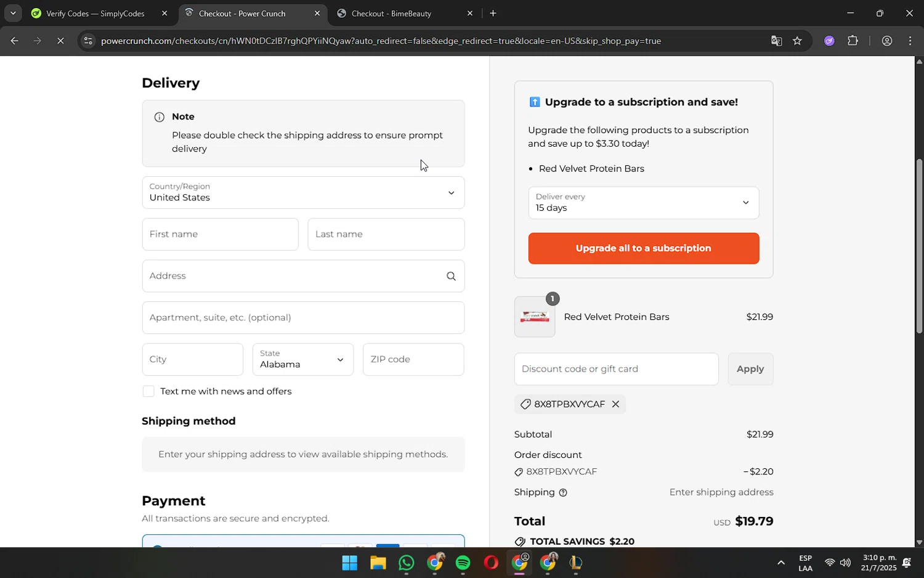
Task: Focus the First name field
Action: 220,234
